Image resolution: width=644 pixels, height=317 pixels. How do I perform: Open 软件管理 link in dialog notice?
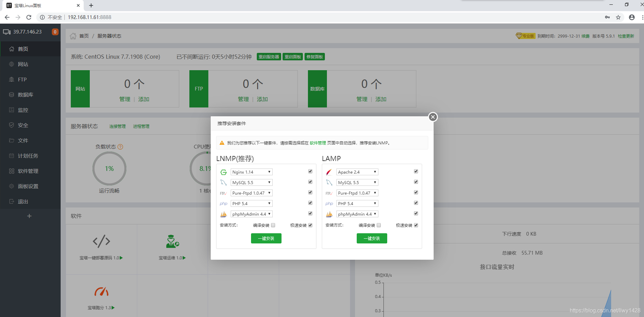tap(318, 143)
